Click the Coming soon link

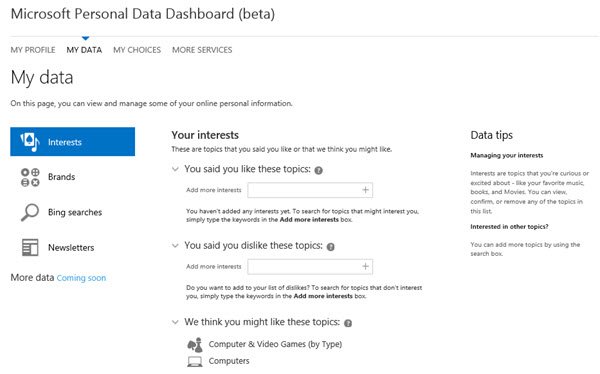click(x=82, y=278)
